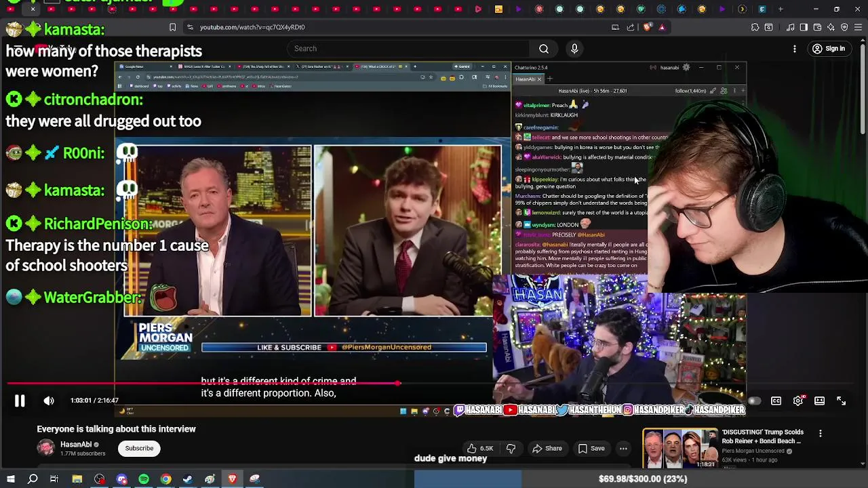The image size is (868, 488).
Task: Open 'DISGUSTING! Trump Scolds Rob Reiner' video title
Action: (x=762, y=436)
